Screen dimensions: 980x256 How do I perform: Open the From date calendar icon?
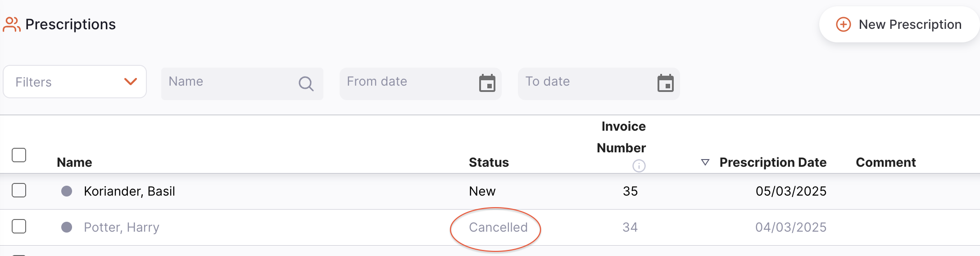[487, 83]
